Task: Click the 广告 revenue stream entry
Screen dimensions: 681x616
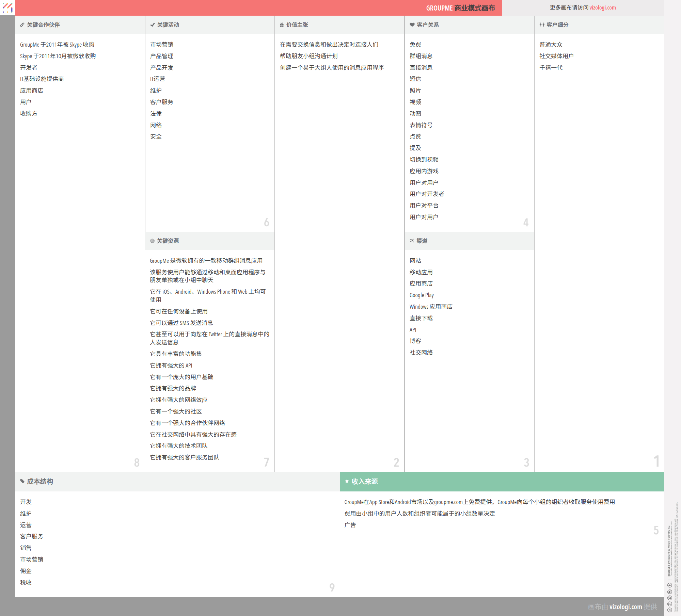Action: point(350,525)
